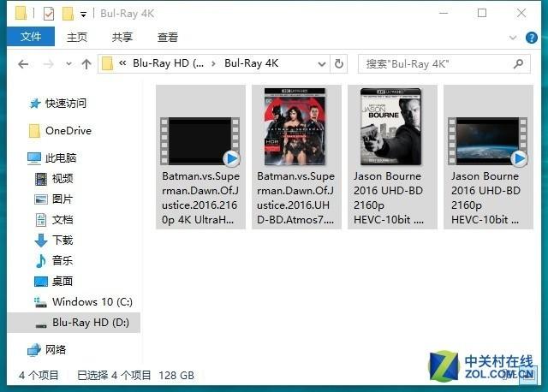
Task: Select 此电脑 in the navigation pane
Action: [61, 158]
